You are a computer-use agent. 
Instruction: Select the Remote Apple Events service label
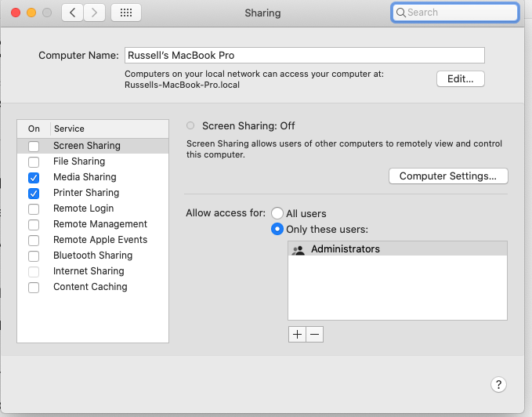point(100,240)
